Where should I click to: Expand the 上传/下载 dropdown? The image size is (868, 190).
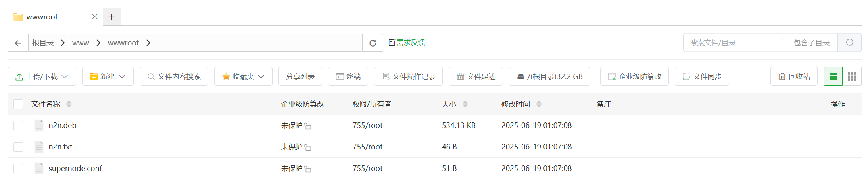coord(42,77)
